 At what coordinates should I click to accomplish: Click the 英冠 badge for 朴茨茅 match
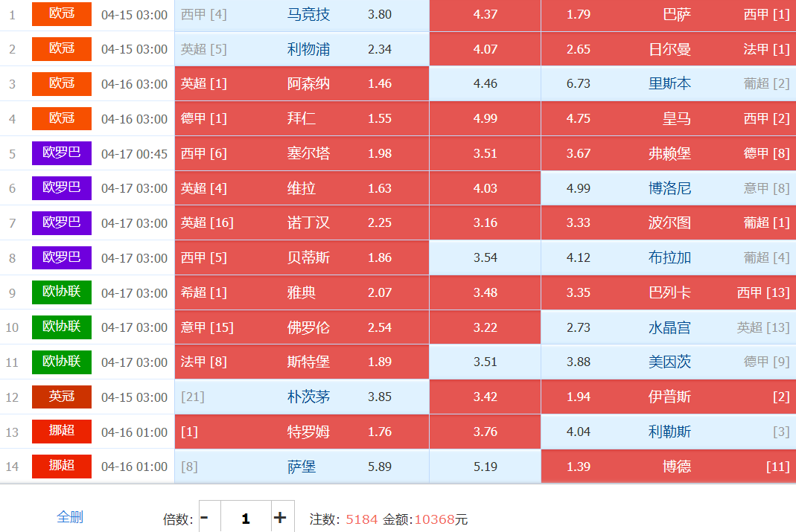[x=61, y=397]
